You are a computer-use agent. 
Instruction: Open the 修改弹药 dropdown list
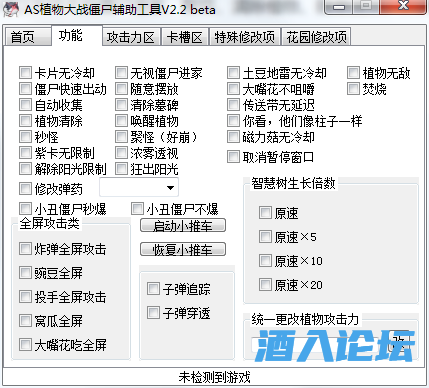(x=139, y=187)
